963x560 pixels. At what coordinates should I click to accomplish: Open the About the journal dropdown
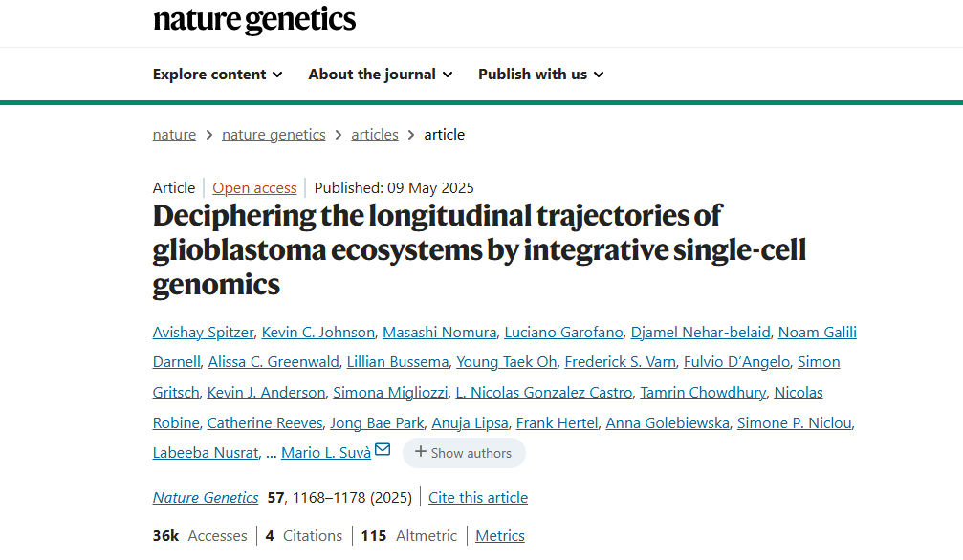380,75
